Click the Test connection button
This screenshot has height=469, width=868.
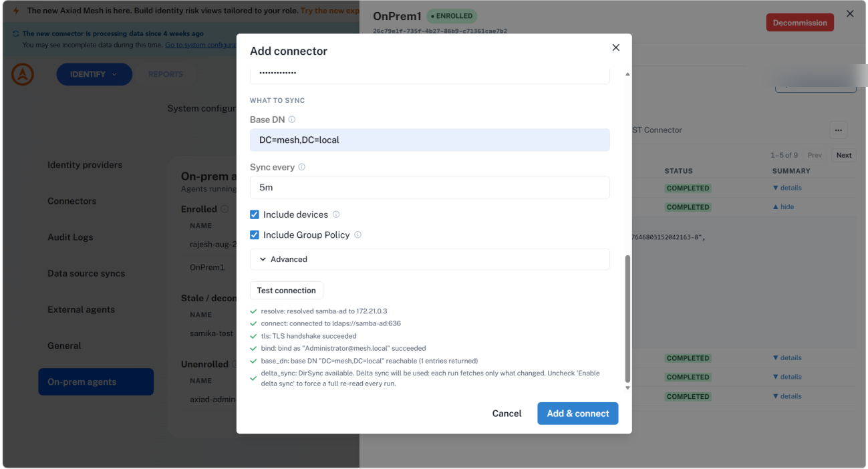[x=287, y=291]
